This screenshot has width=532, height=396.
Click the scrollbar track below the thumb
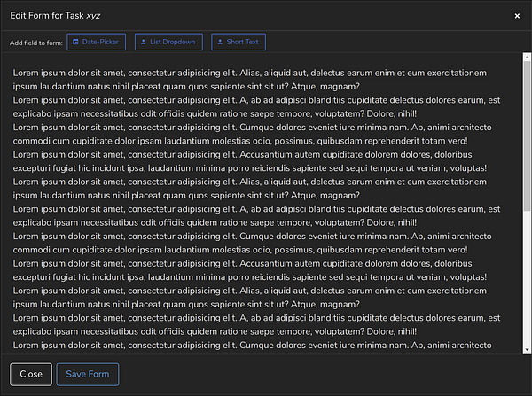tap(527, 278)
